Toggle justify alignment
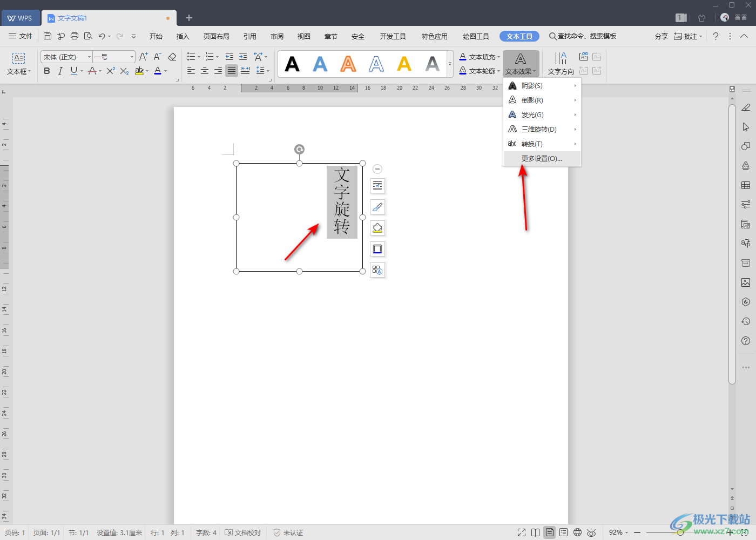Viewport: 756px width, 540px height. click(232, 71)
